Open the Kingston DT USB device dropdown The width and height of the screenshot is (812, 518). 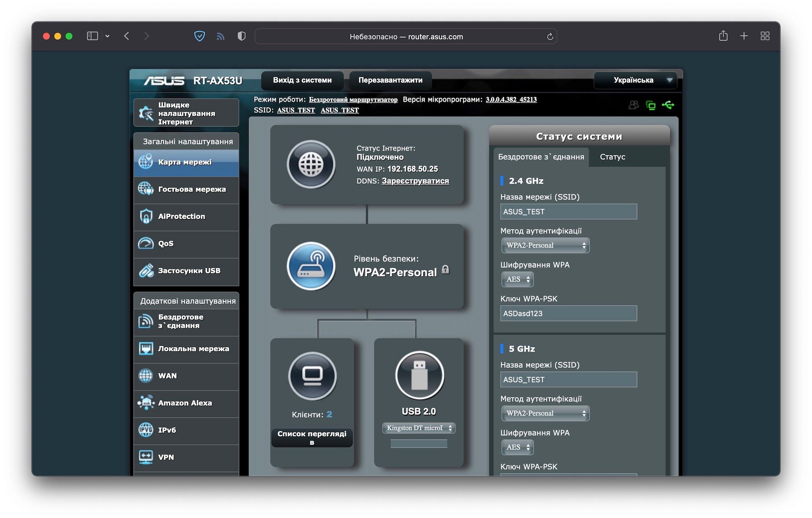click(x=419, y=428)
